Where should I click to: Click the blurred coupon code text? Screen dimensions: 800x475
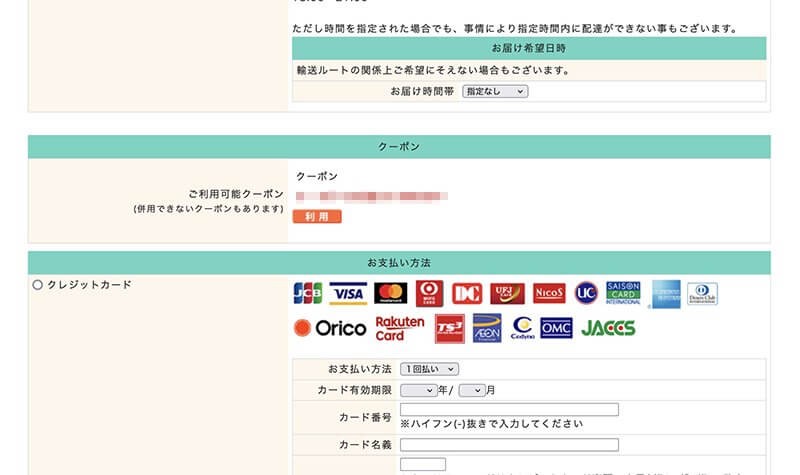[x=371, y=196]
